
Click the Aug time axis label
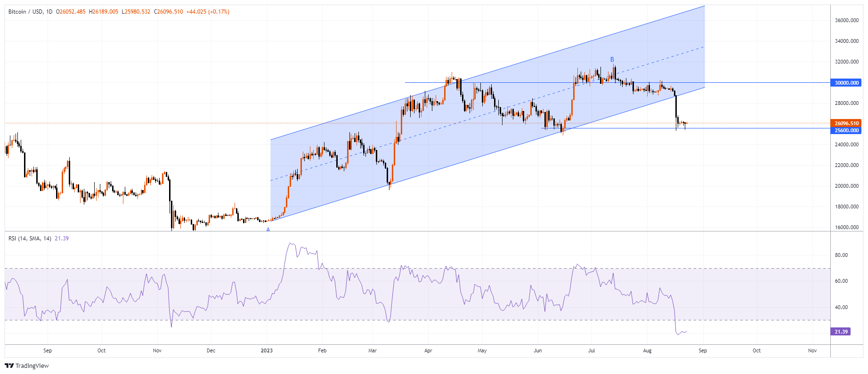tap(647, 350)
